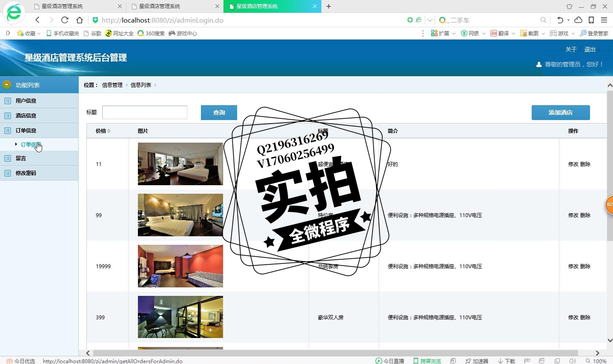This screenshot has width=613, height=364.
Task: Open a new browser tab
Action: [x=329, y=6]
